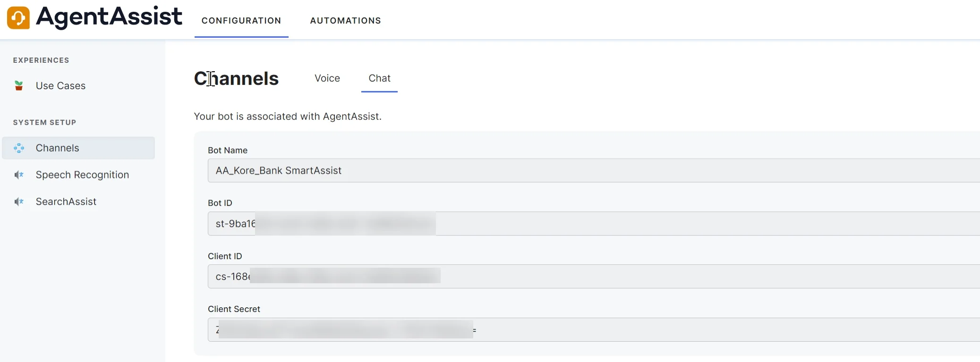Click the AgentAssist title text
Screen dimensions: 980x362
pyautogui.click(x=109, y=17)
